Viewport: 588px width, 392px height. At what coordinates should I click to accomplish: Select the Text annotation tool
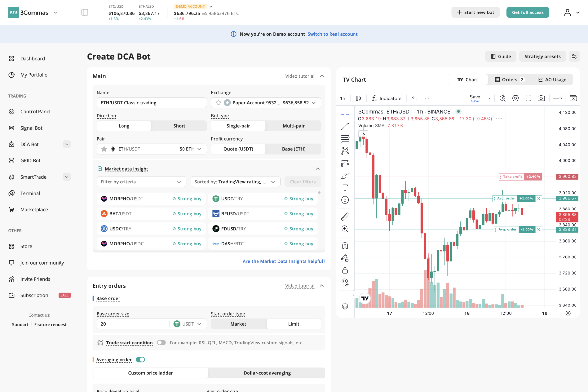[x=345, y=187]
